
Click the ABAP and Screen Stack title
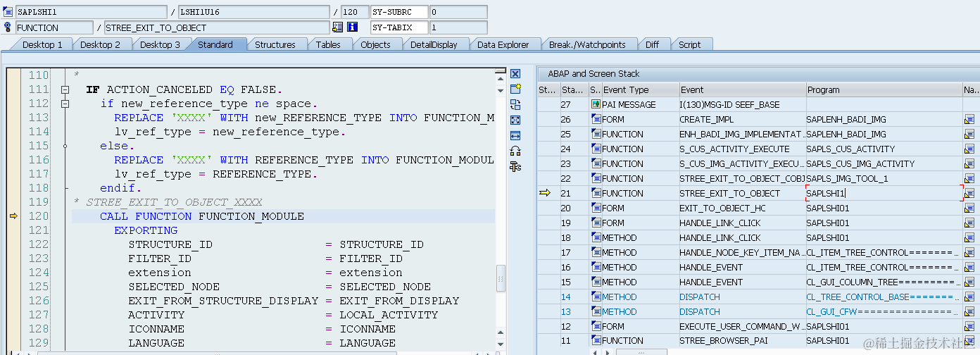tap(593, 74)
